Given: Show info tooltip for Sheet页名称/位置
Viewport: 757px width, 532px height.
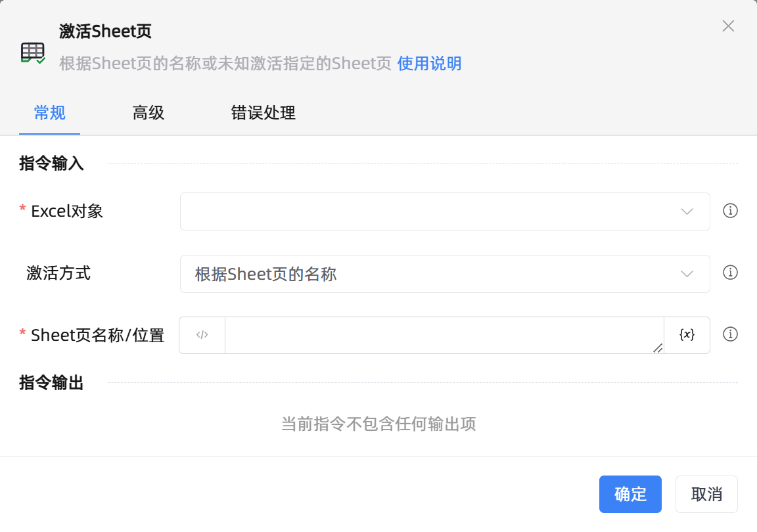Looking at the screenshot, I should coord(730,334).
